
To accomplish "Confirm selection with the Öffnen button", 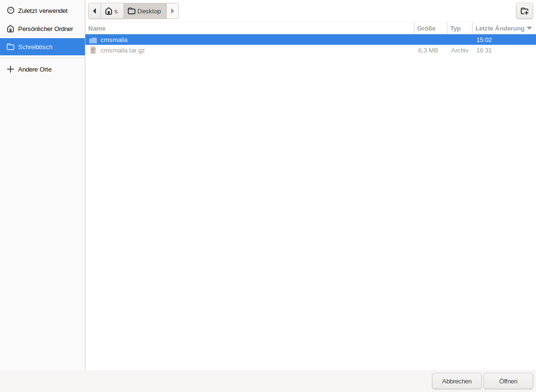I will click(508, 381).
